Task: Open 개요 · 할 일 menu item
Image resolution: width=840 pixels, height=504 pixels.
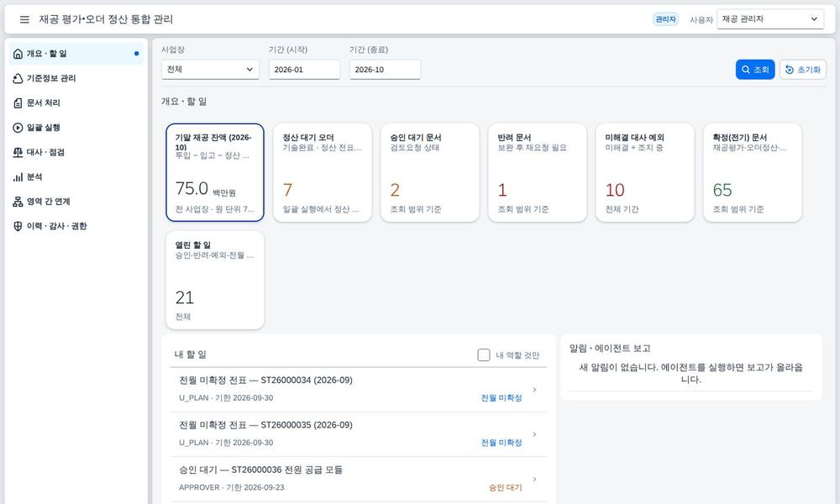Action: [x=76, y=54]
